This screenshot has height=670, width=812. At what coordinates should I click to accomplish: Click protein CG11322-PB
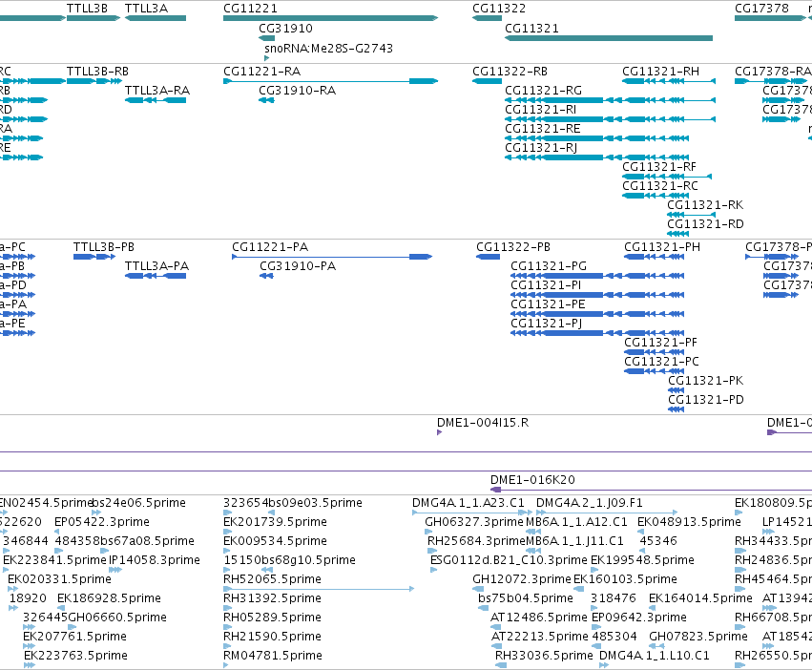point(513,246)
